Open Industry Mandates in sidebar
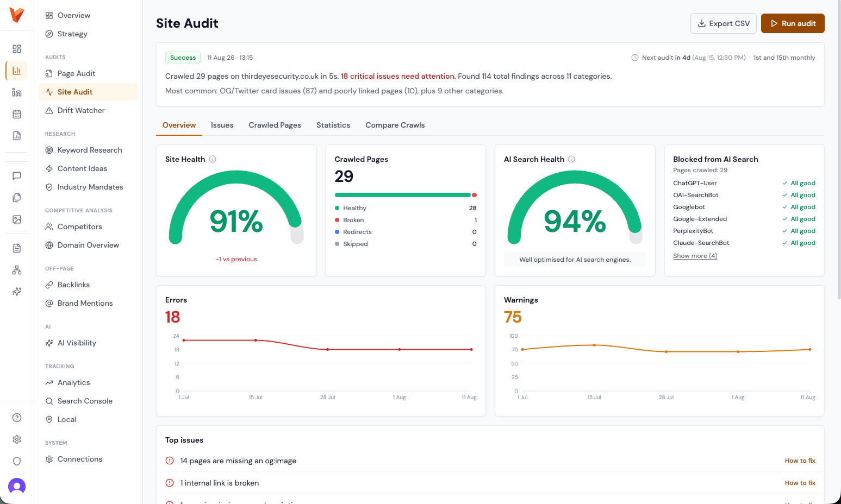The image size is (841, 504). coord(88,187)
